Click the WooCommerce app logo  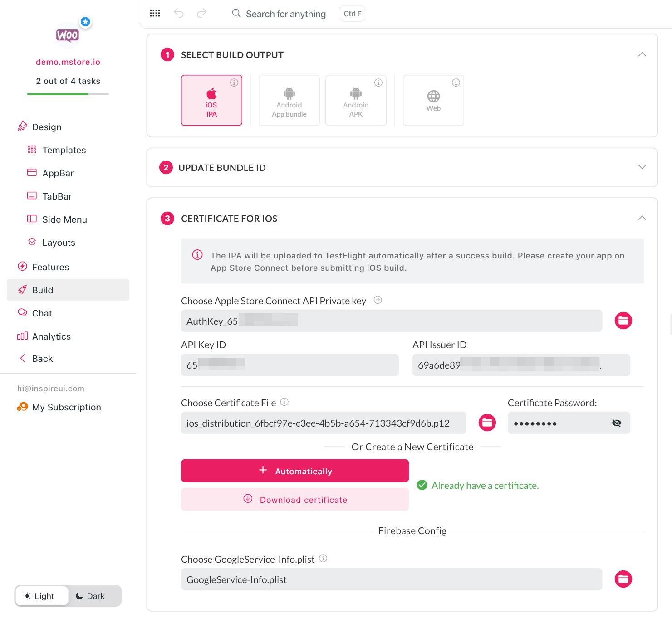pos(68,35)
